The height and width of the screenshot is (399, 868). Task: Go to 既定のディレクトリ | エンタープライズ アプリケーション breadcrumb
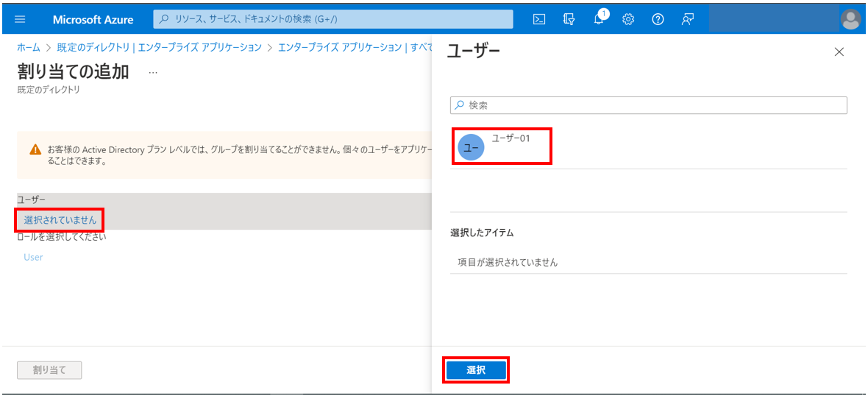coord(159,47)
